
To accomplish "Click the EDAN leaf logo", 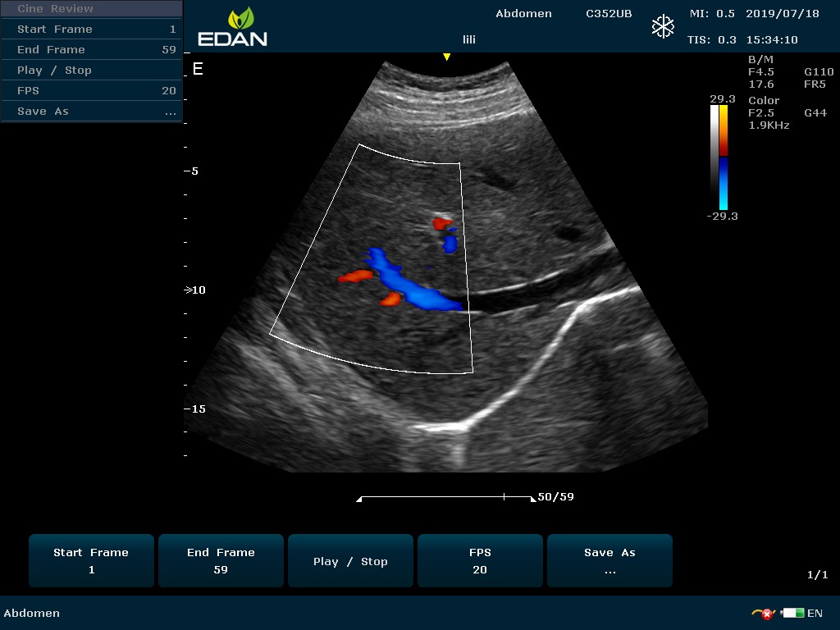I will (241, 19).
